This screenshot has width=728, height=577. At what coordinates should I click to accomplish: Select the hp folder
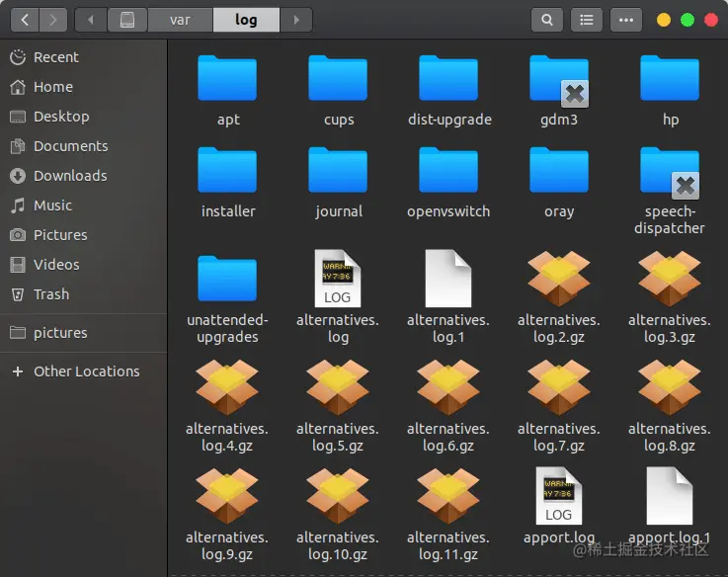click(x=670, y=91)
